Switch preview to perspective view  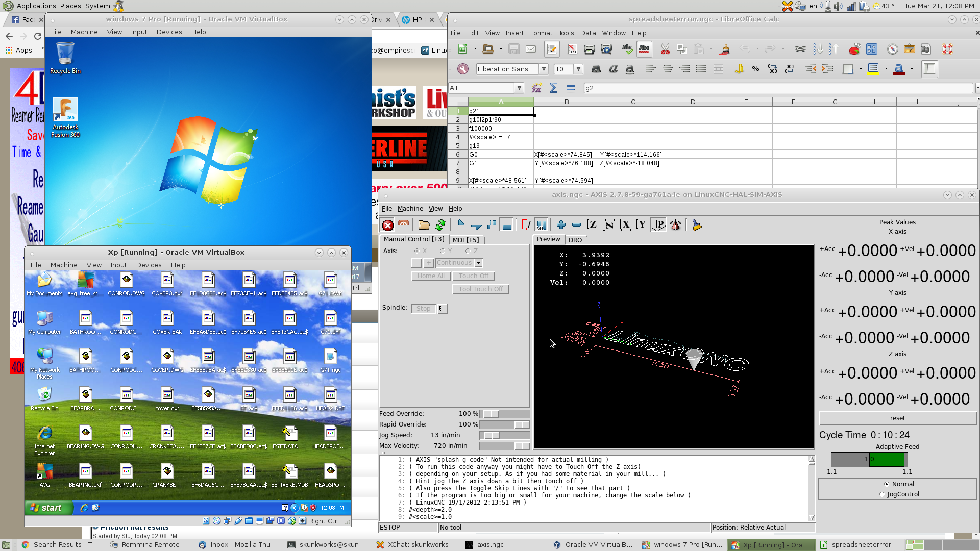click(659, 225)
